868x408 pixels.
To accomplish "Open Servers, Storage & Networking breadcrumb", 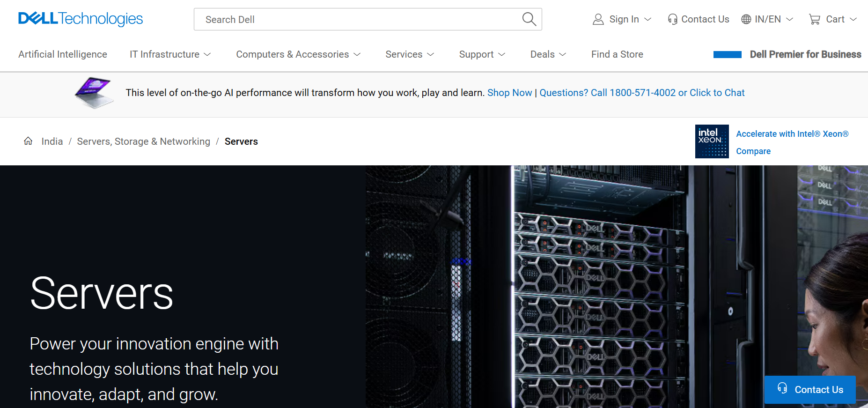I will point(143,141).
